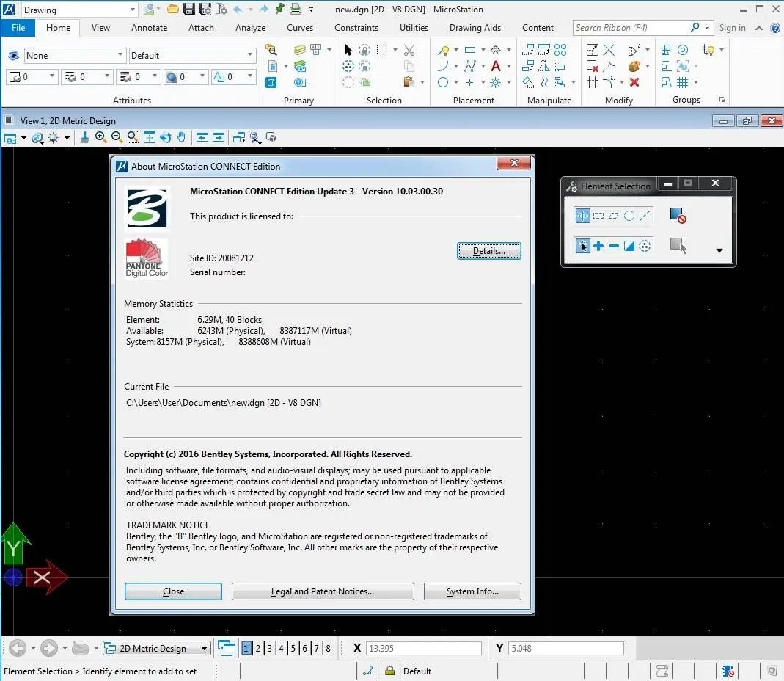Toggle view 2 in the view group bar
784x681 pixels.
[x=258, y=648]
